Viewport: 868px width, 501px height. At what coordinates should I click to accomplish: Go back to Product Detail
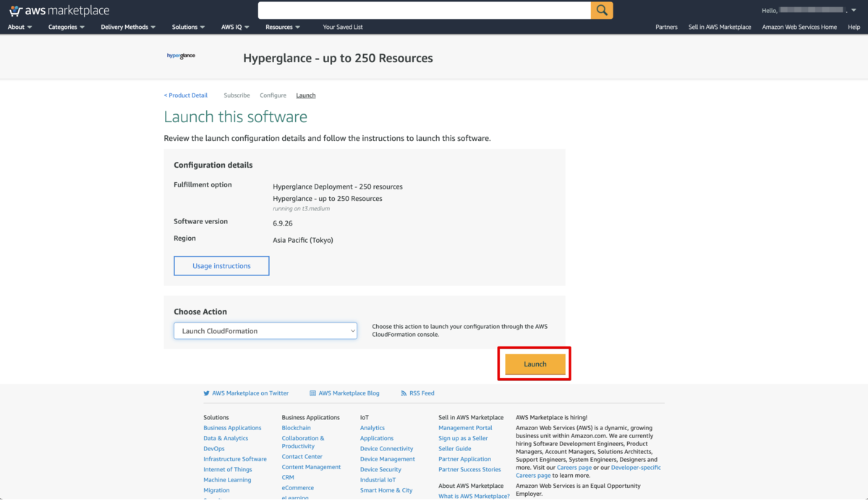[x=186, y=95]
